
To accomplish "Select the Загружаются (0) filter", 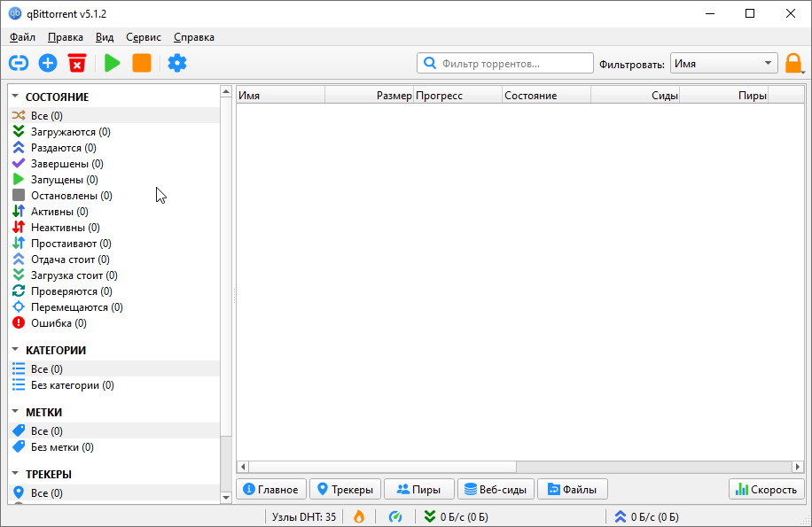I will click(114, 132).
